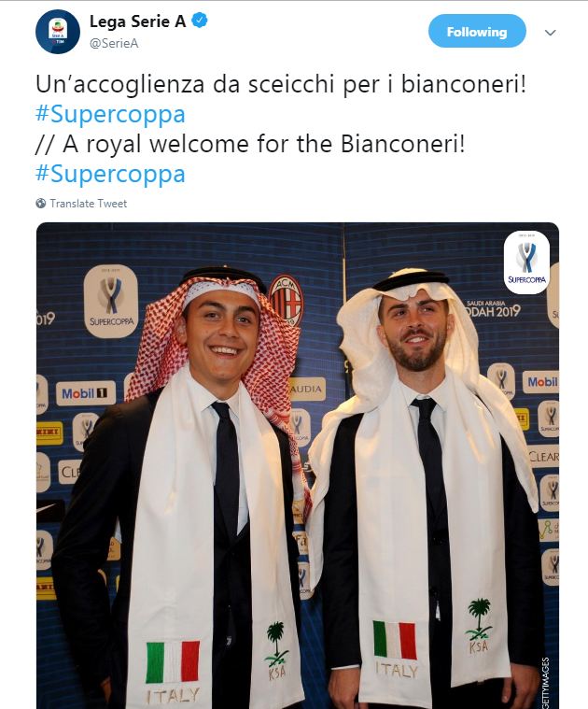Click the white Supercoppa badge in photo corner
Screen dimensions: 588x709
click(x=526, y=262)
